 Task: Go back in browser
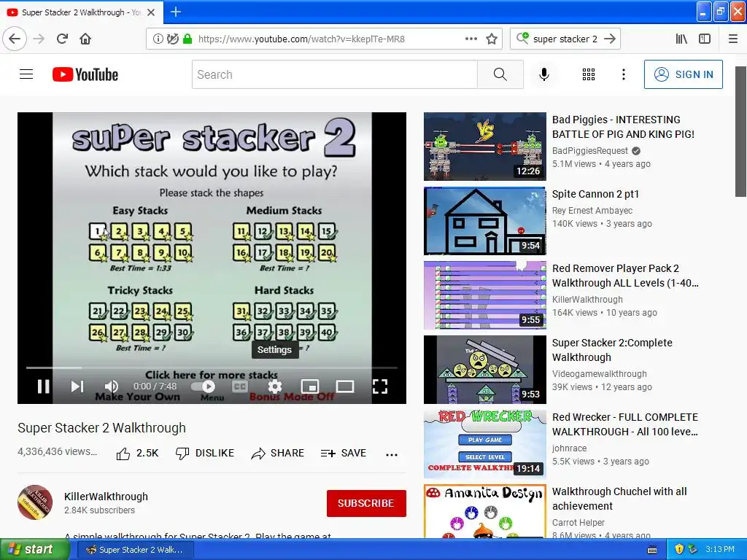point(15,39)
